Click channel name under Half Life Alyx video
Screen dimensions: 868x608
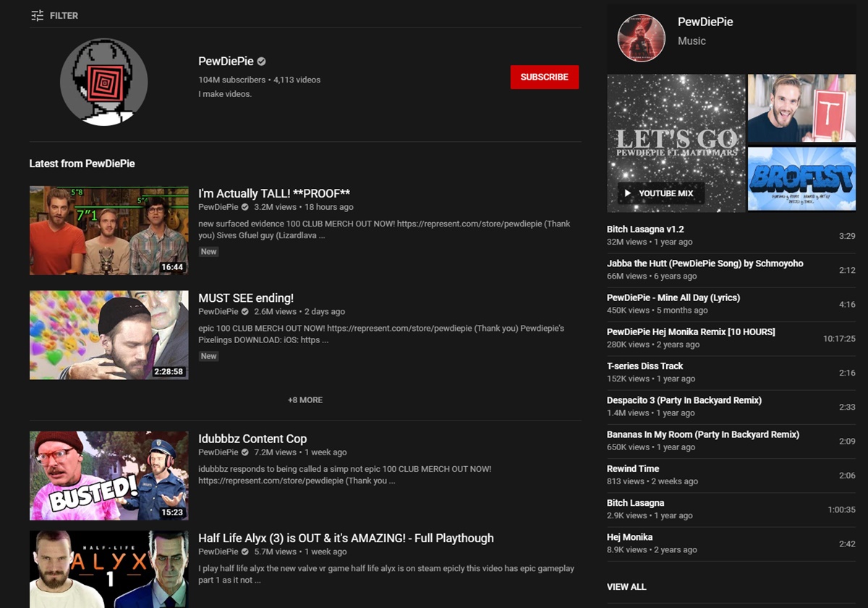218,552
